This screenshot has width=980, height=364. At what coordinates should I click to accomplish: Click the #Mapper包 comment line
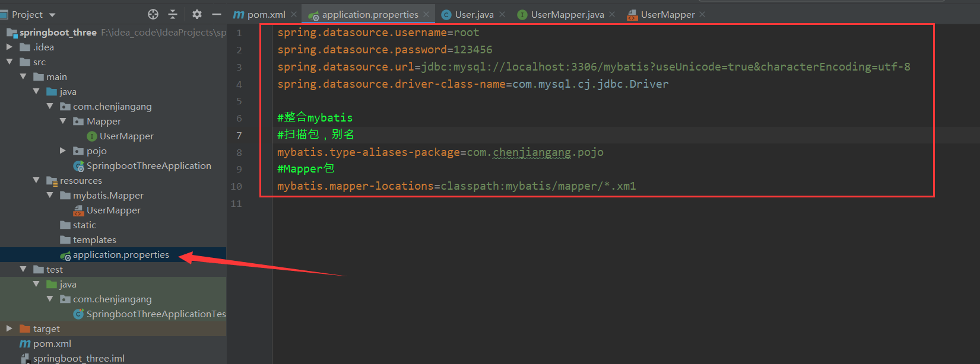pos(306,169)
